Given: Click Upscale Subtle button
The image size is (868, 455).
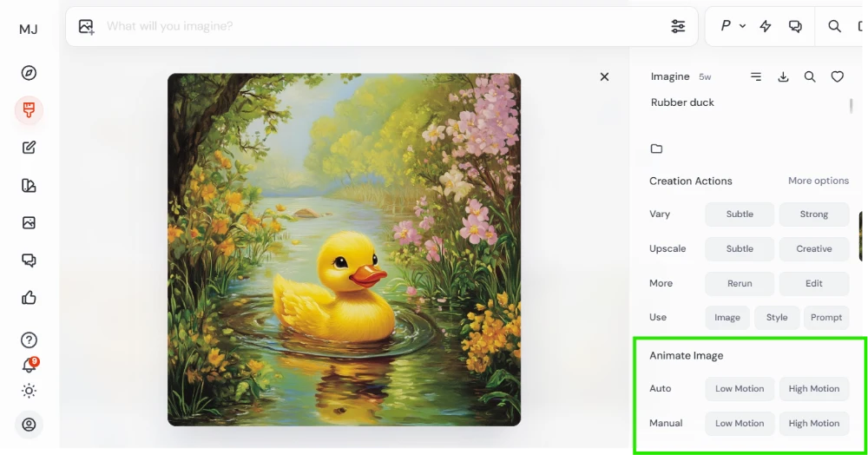Looking at the screenshot, I should (x=740, y=248).
